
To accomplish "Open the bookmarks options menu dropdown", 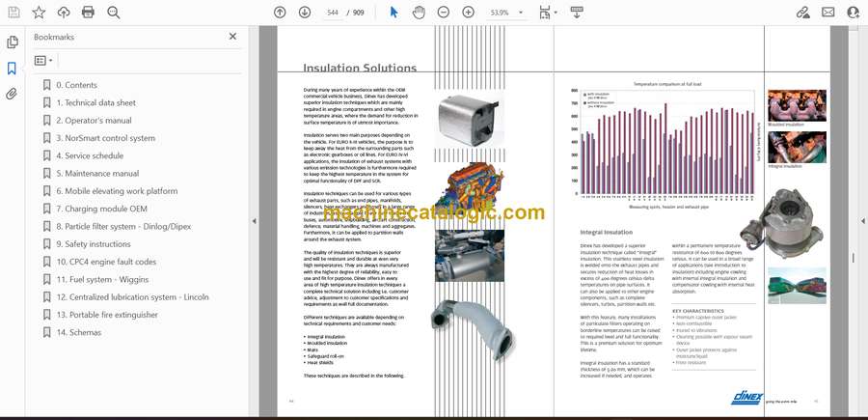I will pos(43,61).
